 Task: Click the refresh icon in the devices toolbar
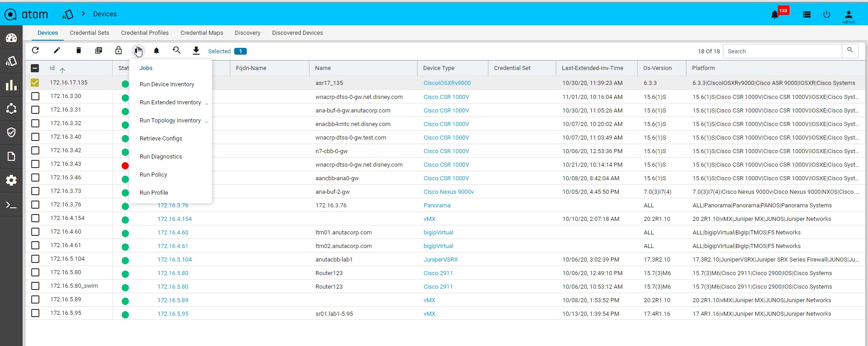tap(36, 51)
